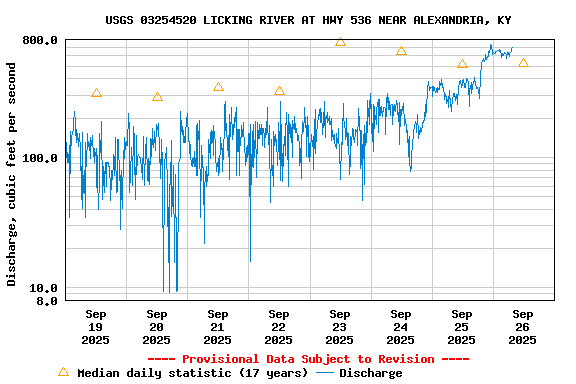Click the Sep 21 2025 date label

[217, 327]
